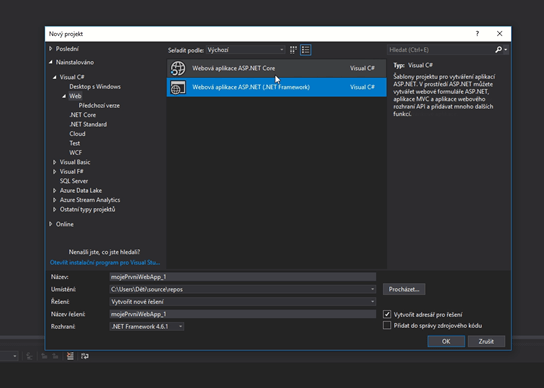Screen dimensions: 544x388
Task: Select the SQL Server category
Action: [x=74, y=181]
